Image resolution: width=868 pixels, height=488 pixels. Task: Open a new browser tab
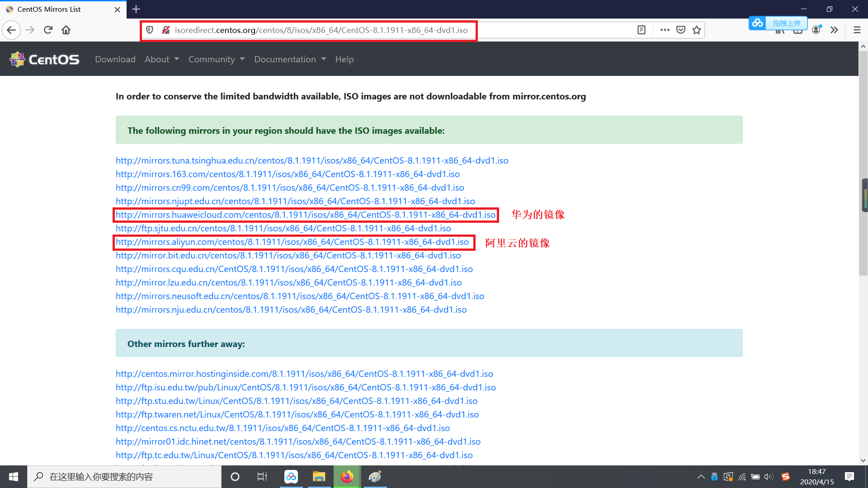click(136, 9)
